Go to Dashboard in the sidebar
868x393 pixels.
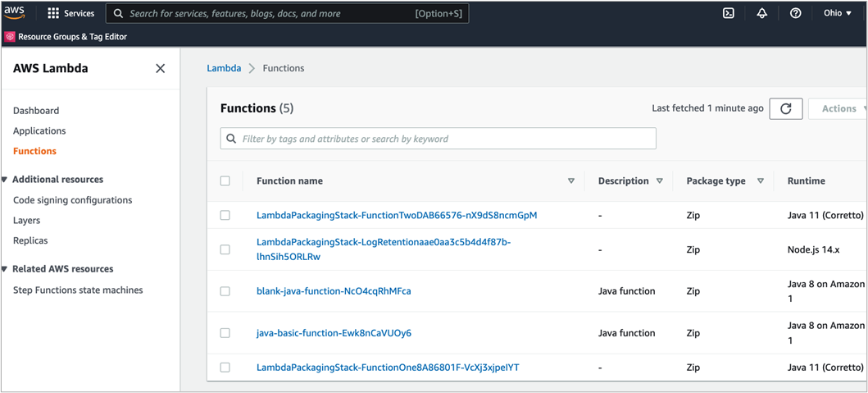point(36,111)
